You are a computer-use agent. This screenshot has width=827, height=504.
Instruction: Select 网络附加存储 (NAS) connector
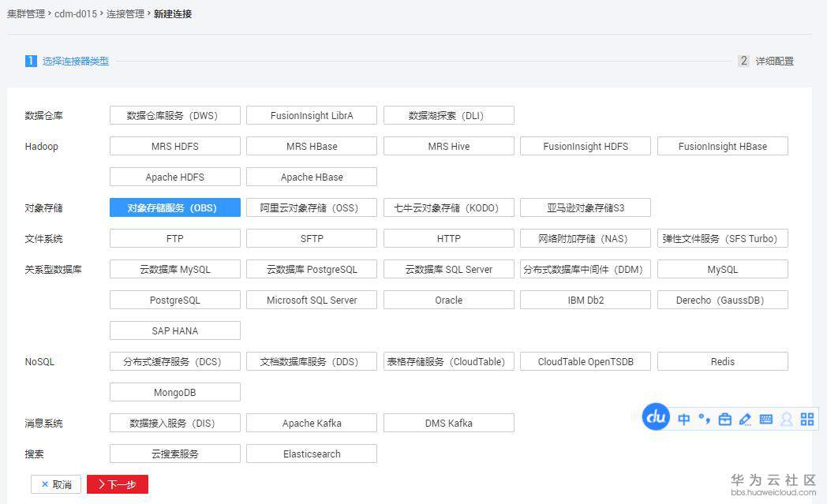(x=586, y=238)
